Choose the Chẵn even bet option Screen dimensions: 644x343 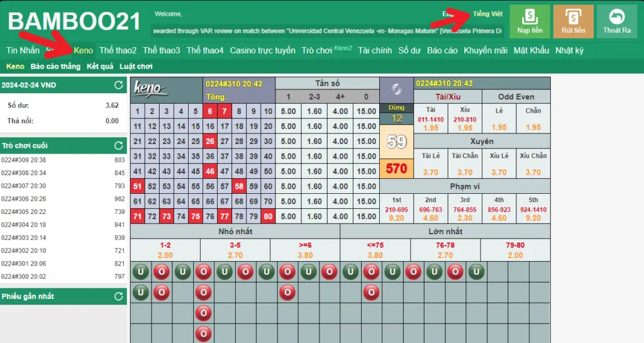533,119
